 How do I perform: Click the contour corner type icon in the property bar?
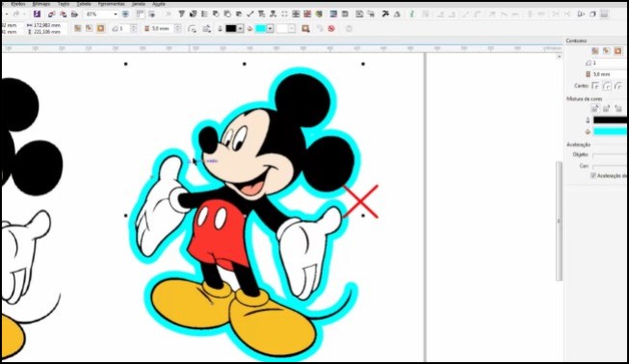coord(193,29)
